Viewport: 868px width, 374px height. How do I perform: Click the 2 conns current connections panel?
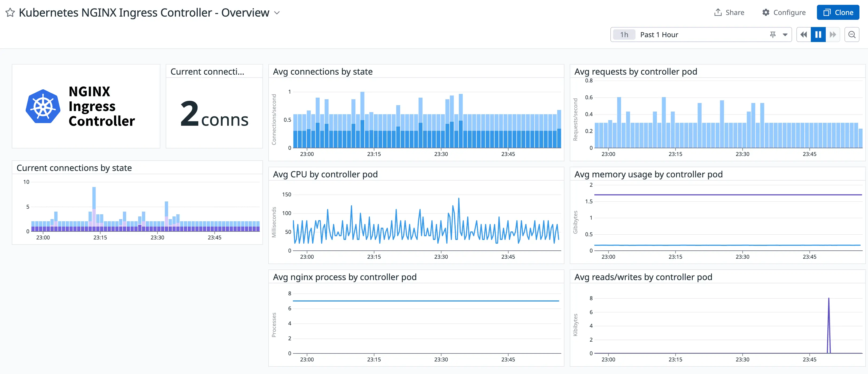(x=214, y=118)
